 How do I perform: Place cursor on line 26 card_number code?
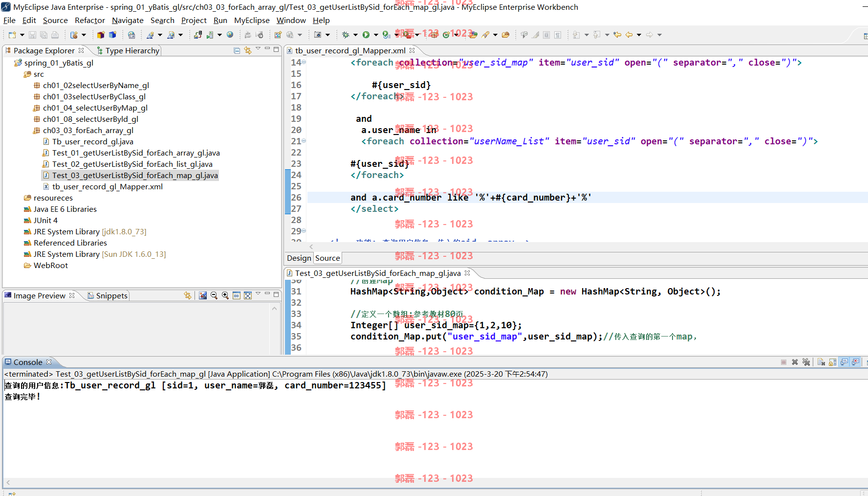pos(471,197)
